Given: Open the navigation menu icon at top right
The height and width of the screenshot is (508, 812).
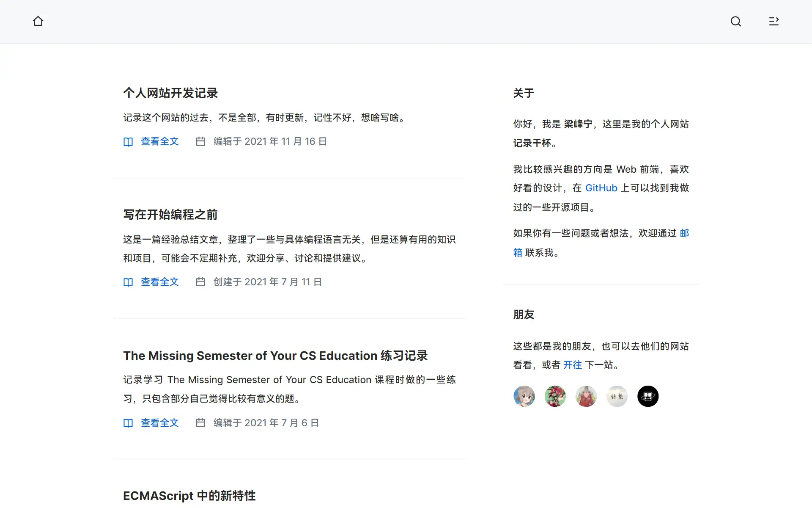Looking at the screenshot, I should coord(774,21).
